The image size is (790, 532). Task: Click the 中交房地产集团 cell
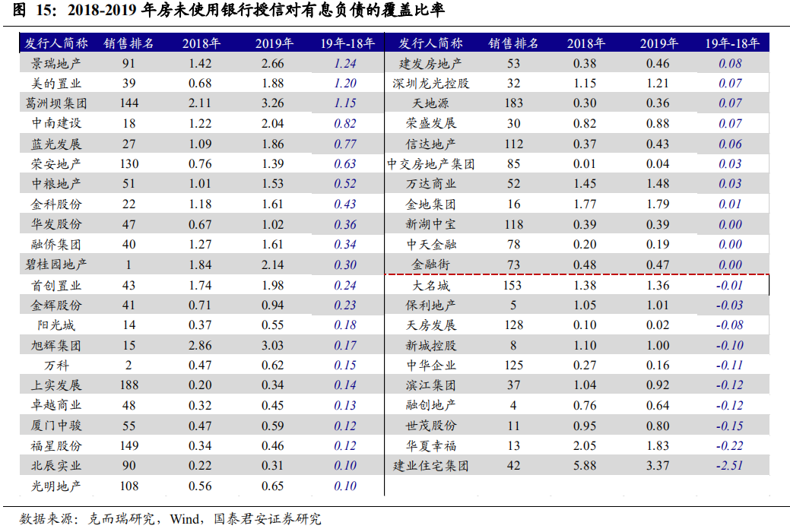431,163
